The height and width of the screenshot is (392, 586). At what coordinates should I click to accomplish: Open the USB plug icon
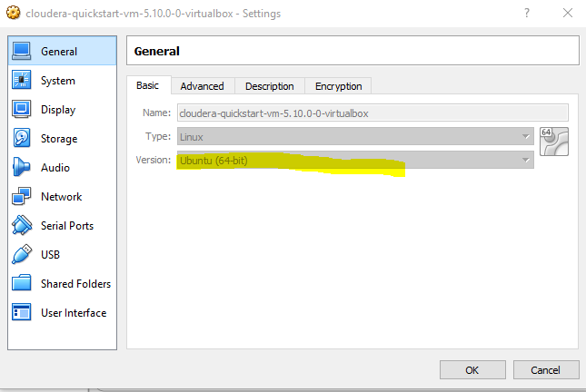[x=21, y=254]
